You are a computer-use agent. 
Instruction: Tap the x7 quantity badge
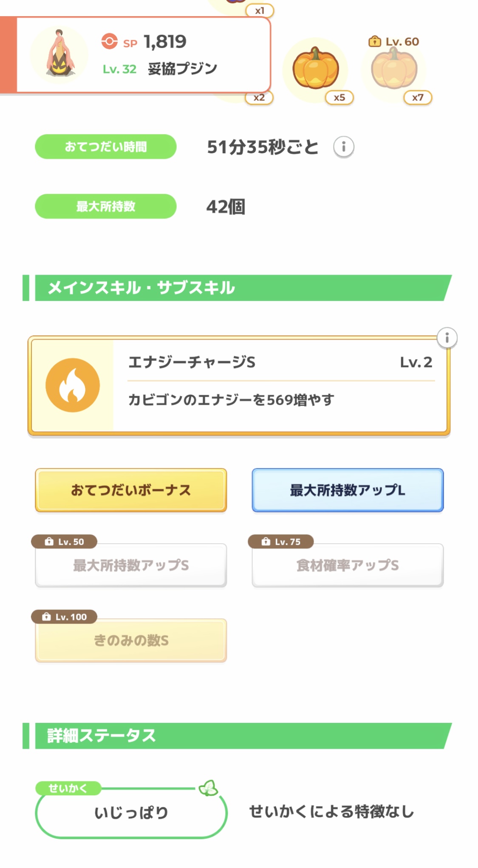click(417, 98)
